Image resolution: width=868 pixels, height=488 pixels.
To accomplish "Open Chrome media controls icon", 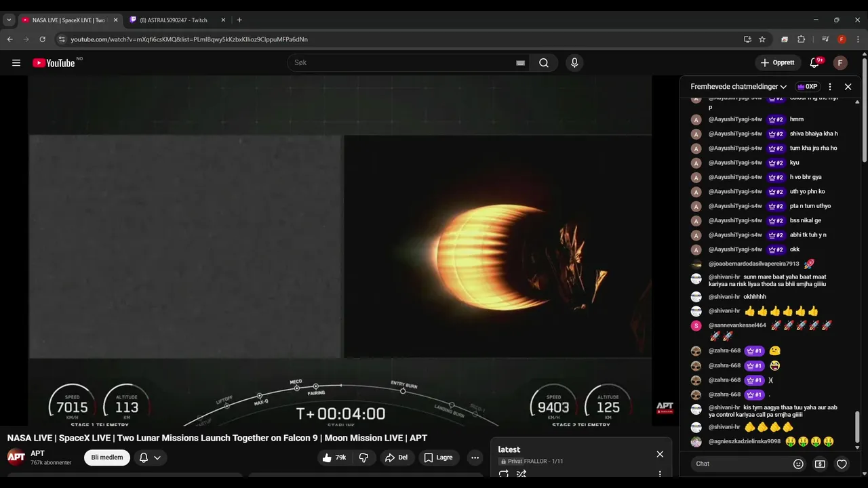I will [x=825, y=39].
